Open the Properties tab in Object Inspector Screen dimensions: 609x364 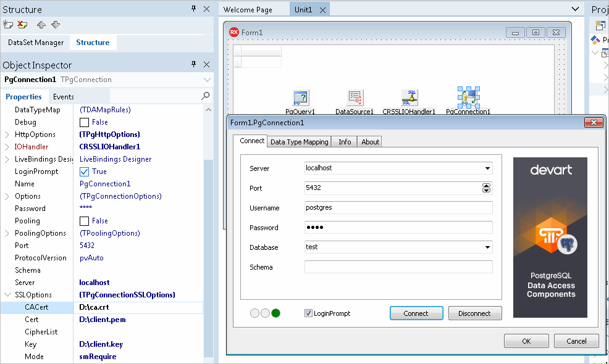point(23,97)
